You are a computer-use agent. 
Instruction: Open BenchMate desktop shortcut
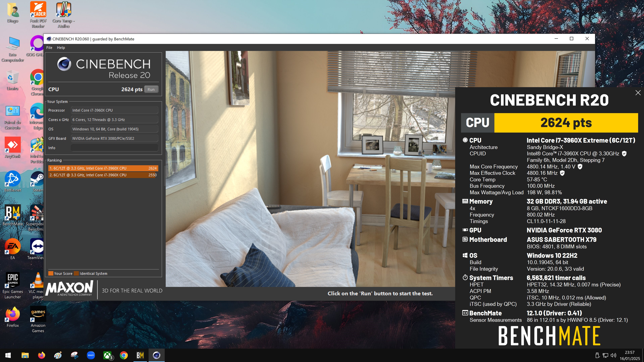coord(13,215)
